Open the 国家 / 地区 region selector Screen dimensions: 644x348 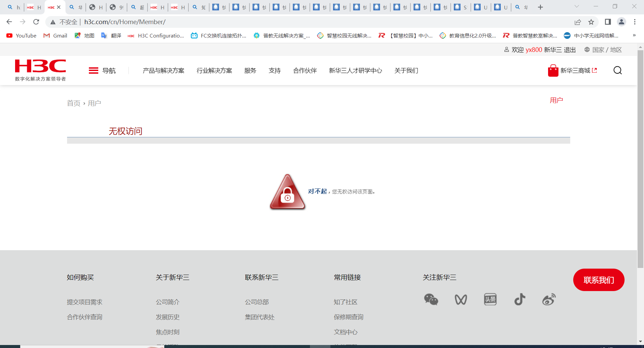603,50
